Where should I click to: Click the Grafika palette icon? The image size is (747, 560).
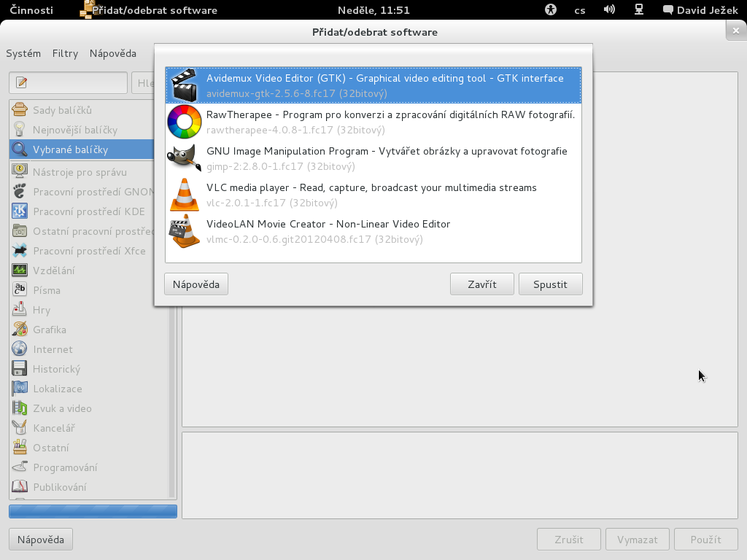(20, 329)
